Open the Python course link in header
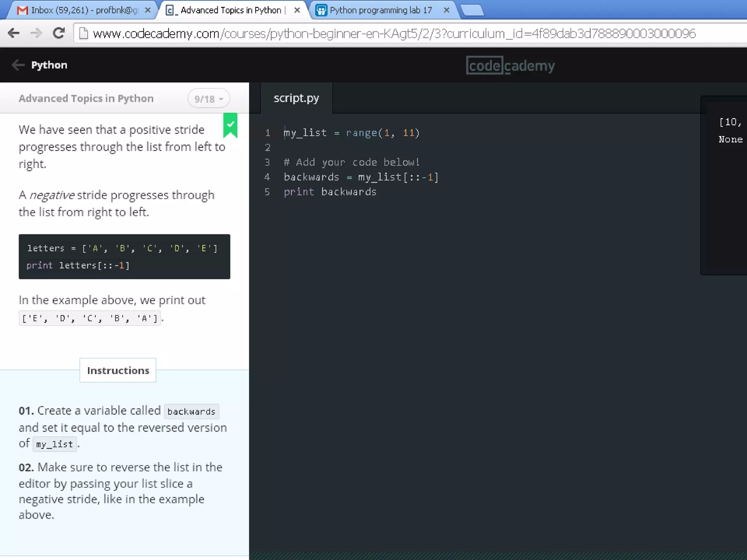Screen dimensions: 747x560 click(x=49, y=65)
